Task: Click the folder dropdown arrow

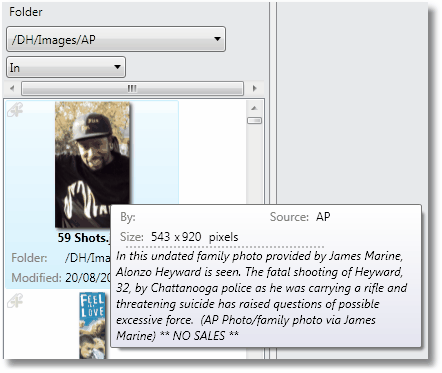Action: tap(217, 39)
